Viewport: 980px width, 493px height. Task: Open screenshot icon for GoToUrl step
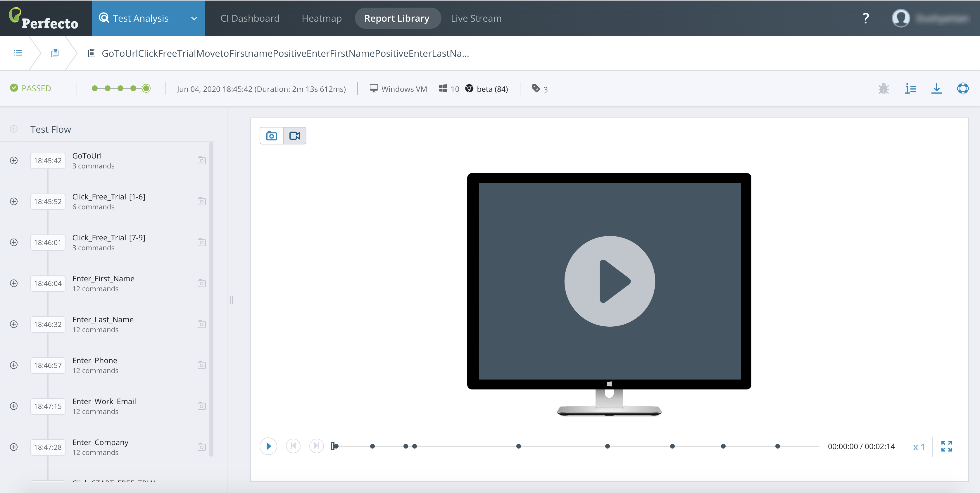[202, 161]
